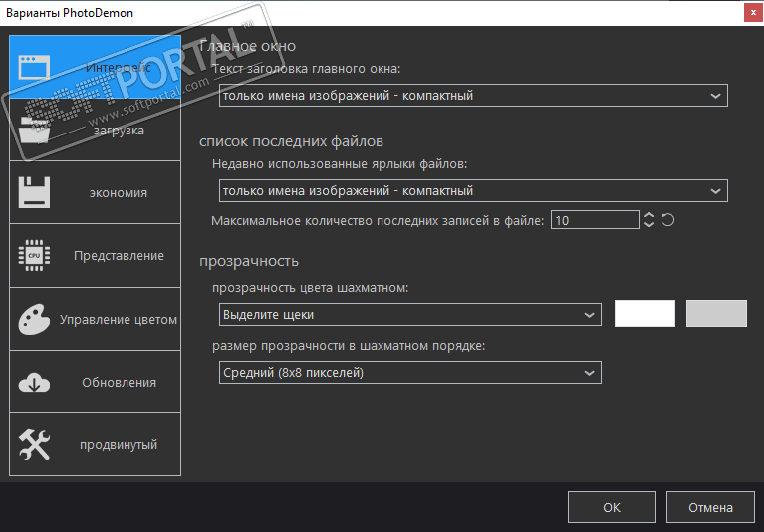This screenshot has width=764, height=532.
Task: Go to the Управление цветом tab
Action: pyautogui.click(x=95, y=319)
